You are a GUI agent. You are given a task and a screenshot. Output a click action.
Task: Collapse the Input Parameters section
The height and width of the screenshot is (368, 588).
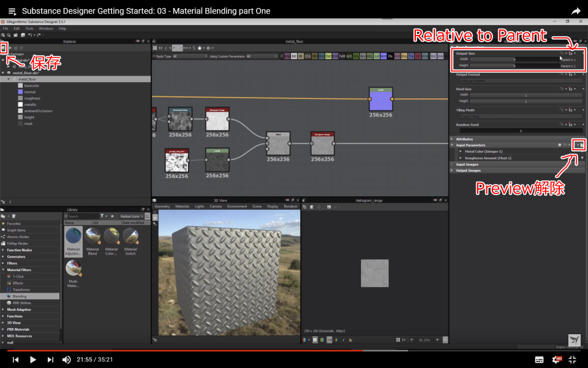point(452,145)
